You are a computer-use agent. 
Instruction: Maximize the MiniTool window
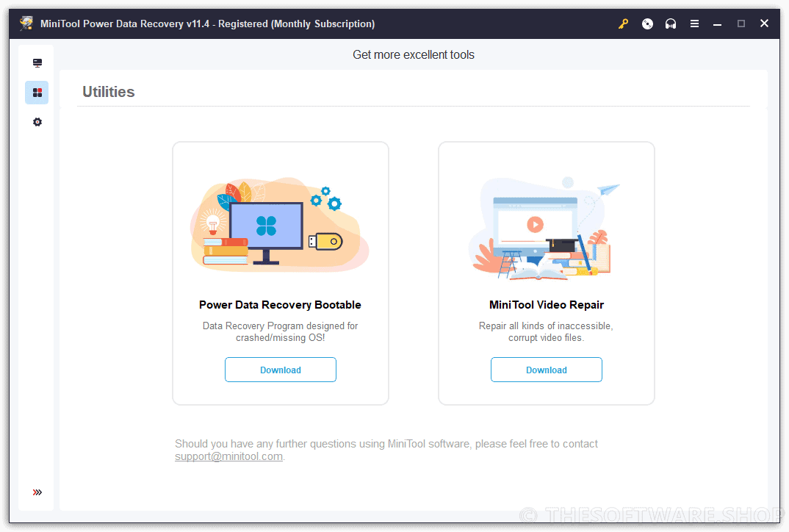tap(741, 24)
